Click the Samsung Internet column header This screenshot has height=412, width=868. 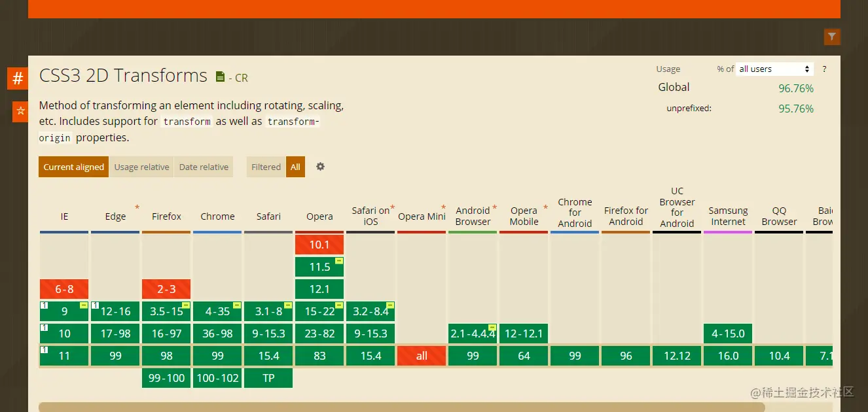728,216
